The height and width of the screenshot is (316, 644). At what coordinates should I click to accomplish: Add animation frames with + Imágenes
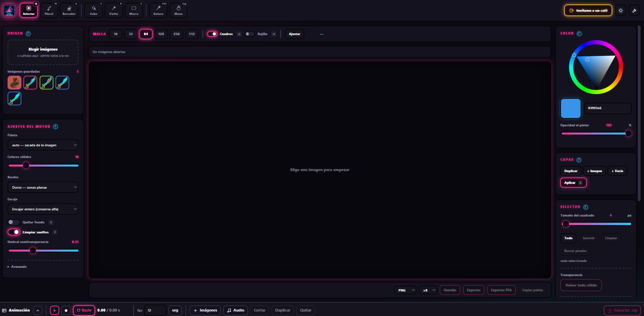[x=205, y=310]
